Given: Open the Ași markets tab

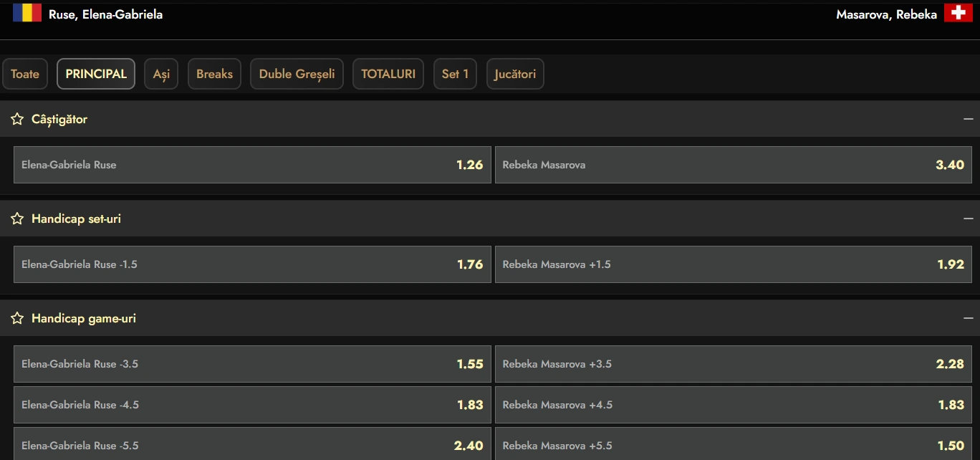Looking at the screenshot, I should point(161,74).
